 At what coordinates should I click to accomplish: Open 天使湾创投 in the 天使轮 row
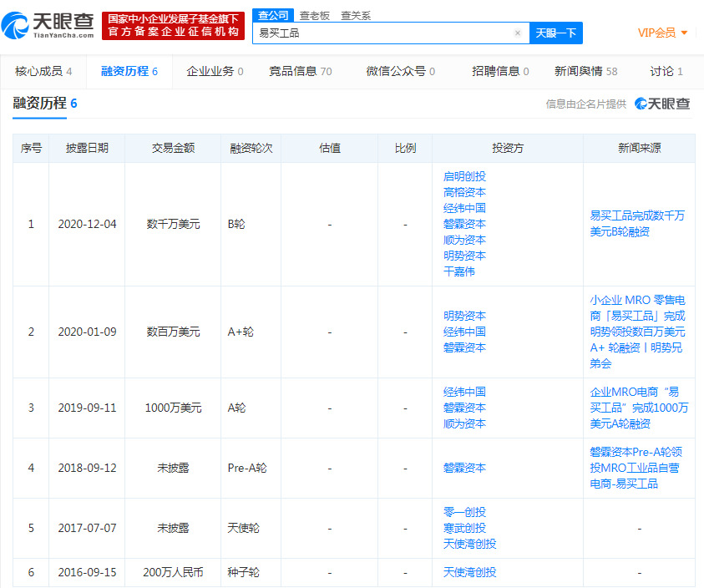point(469,544)
